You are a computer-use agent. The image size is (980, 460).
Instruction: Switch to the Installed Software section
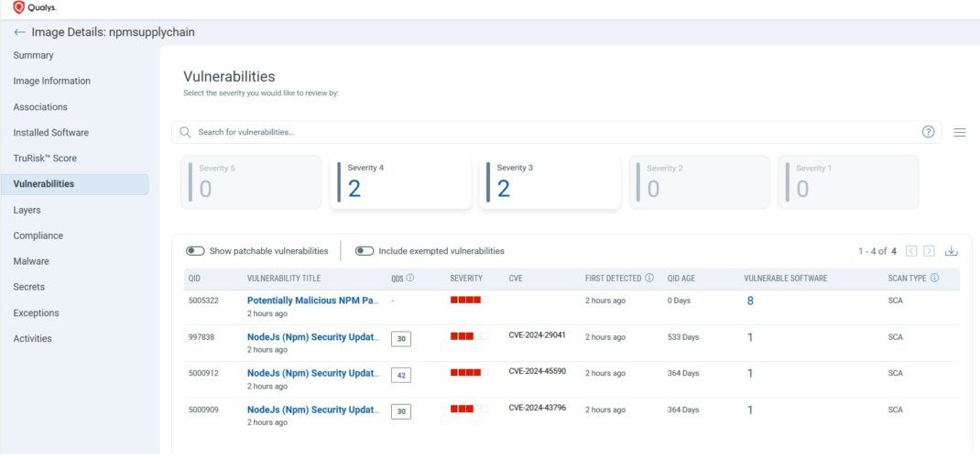(x=50, y=133)
